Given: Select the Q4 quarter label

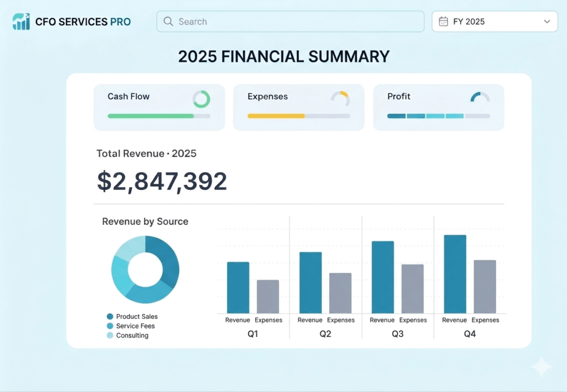Looking at the screenshot, I should pos(470,334).
